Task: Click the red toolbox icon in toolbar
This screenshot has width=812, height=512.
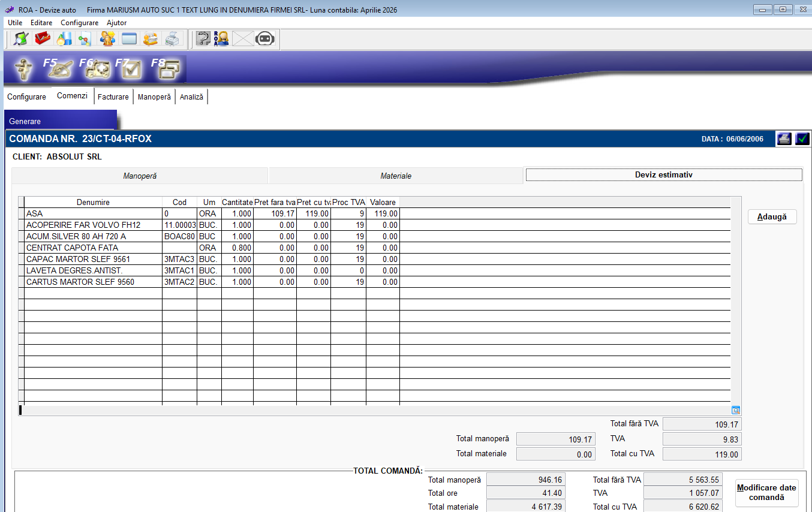Action: point(43,39)
